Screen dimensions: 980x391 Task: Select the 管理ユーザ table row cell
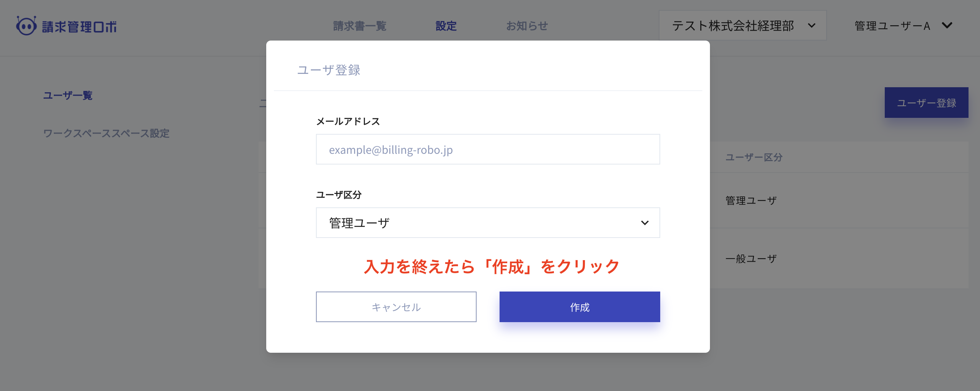[751, 200]
